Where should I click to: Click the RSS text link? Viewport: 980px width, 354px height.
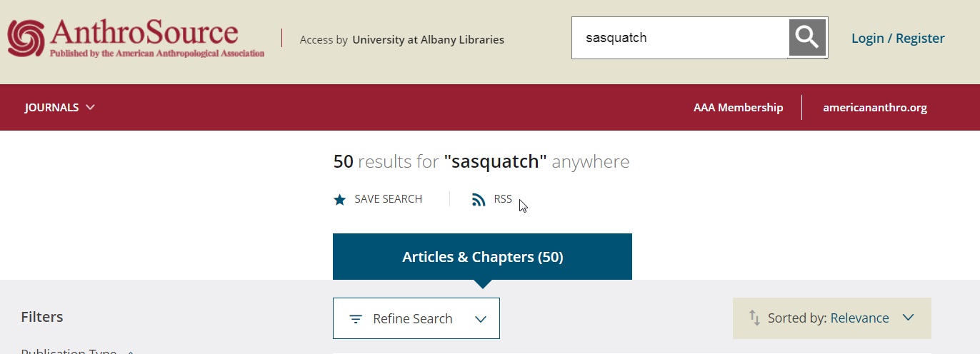click(x=503, y=199)
